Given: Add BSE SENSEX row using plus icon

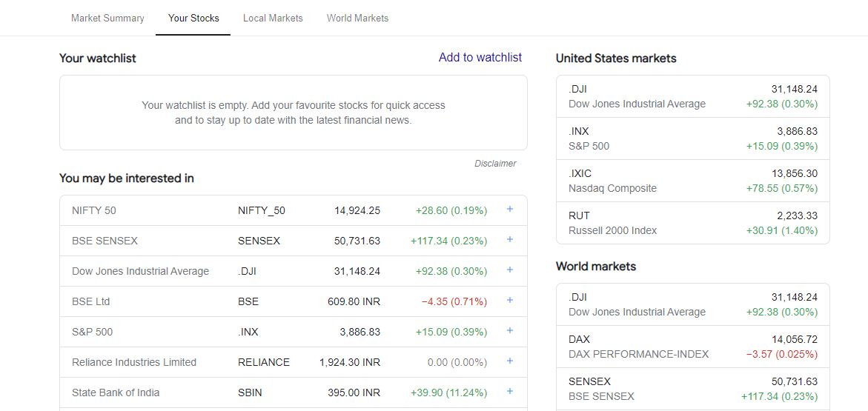Looking at the screenshot, I should coord(510,239).
